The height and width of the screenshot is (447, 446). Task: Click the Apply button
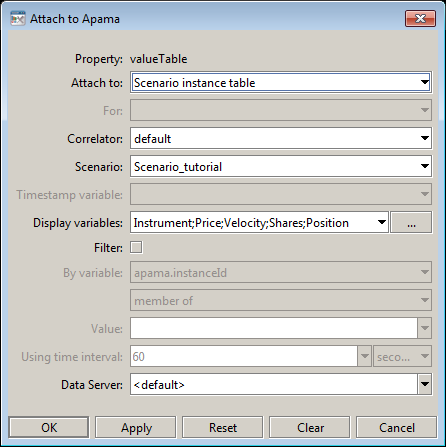(x=136, y=427)
